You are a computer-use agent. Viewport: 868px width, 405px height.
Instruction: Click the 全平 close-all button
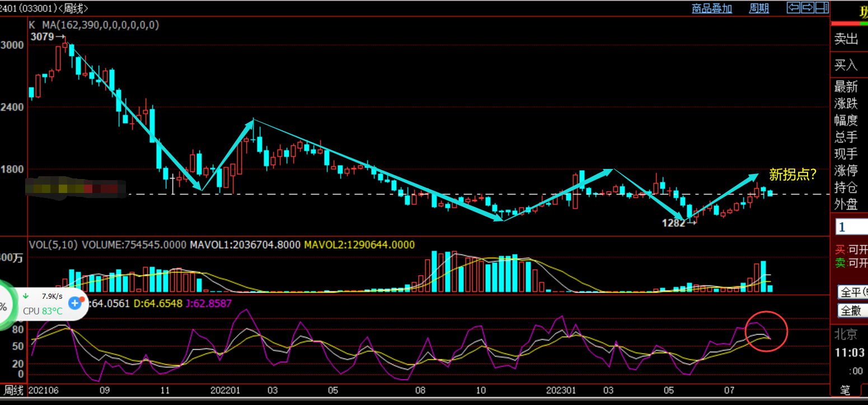852,292
